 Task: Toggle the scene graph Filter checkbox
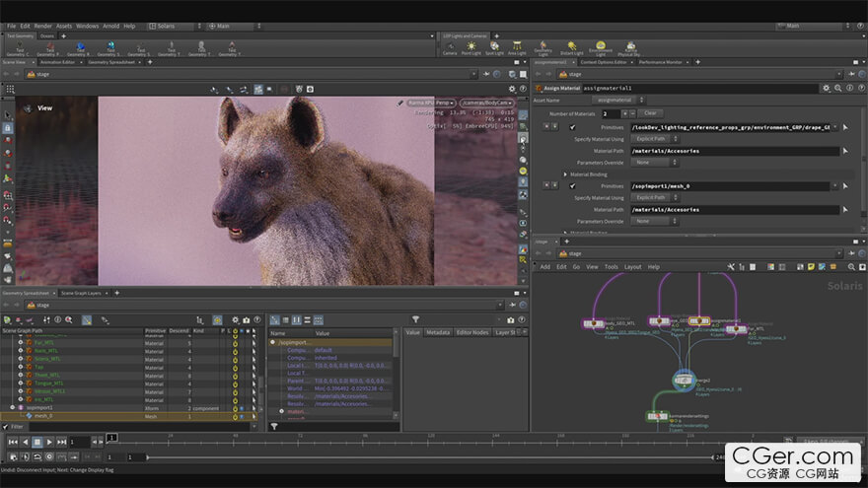(x=6, y=426)
